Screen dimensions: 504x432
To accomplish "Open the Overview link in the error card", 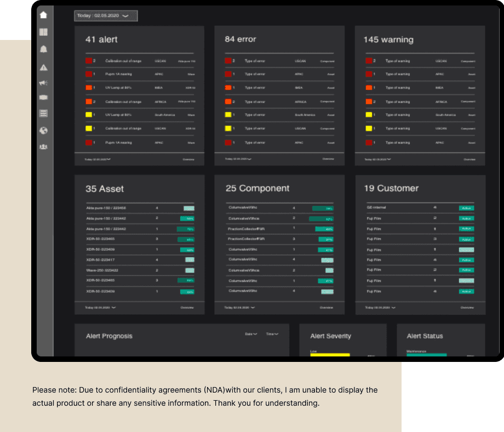I will point(328,159).
